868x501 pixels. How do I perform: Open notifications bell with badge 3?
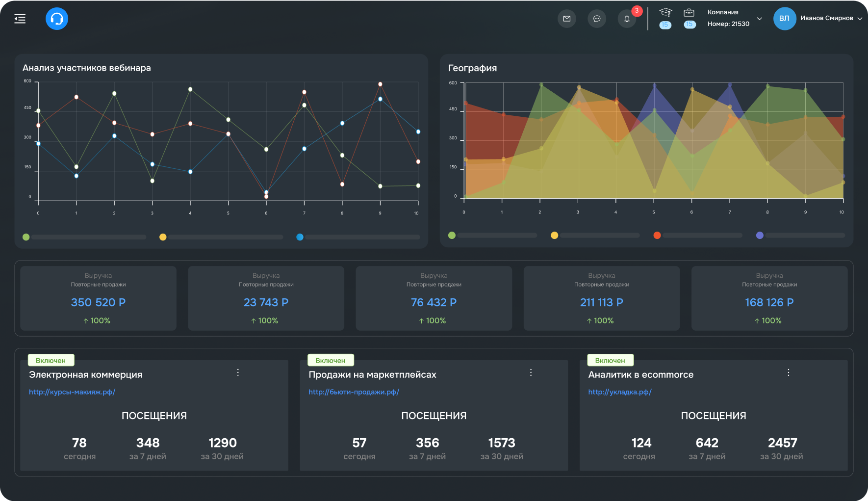627,19
